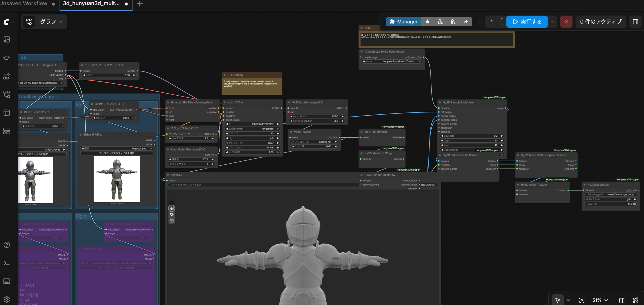Open the terminal console icon in sidebar
This screenshot has width=644, height=305.
coord(7,263)
